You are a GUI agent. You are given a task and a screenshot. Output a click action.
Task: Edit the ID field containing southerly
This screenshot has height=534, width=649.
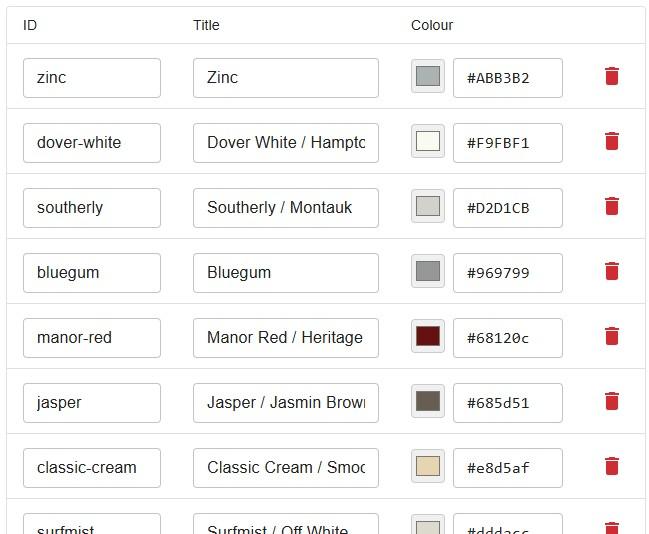coord(92,208)
